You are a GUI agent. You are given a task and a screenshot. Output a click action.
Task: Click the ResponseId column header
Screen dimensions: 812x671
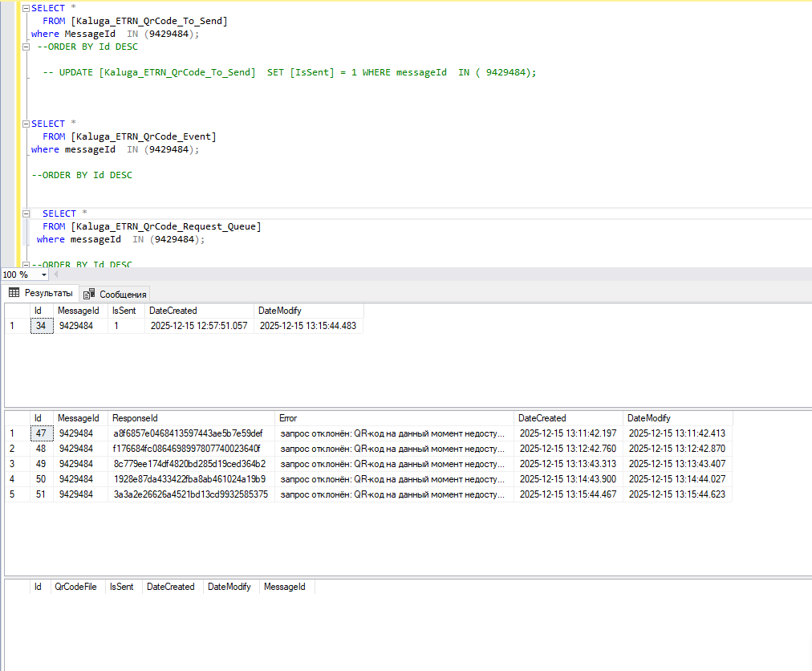(x=191, y=418)
